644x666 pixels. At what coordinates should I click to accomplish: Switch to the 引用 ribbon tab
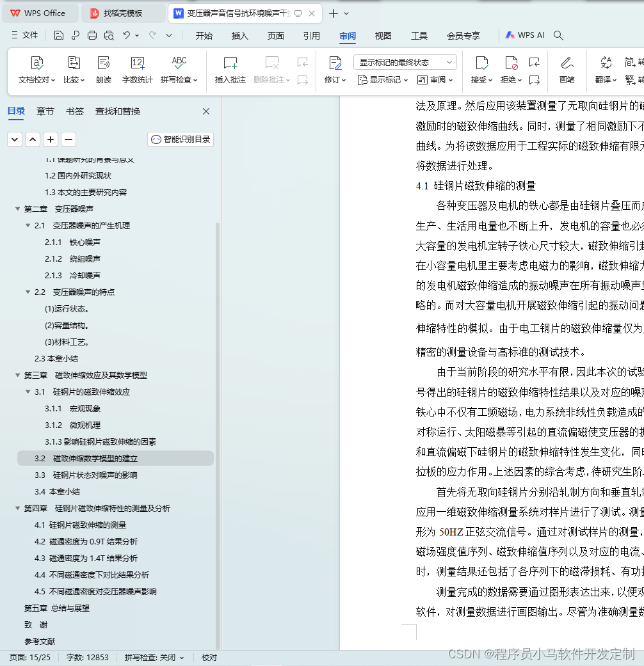tap(312, 36)
